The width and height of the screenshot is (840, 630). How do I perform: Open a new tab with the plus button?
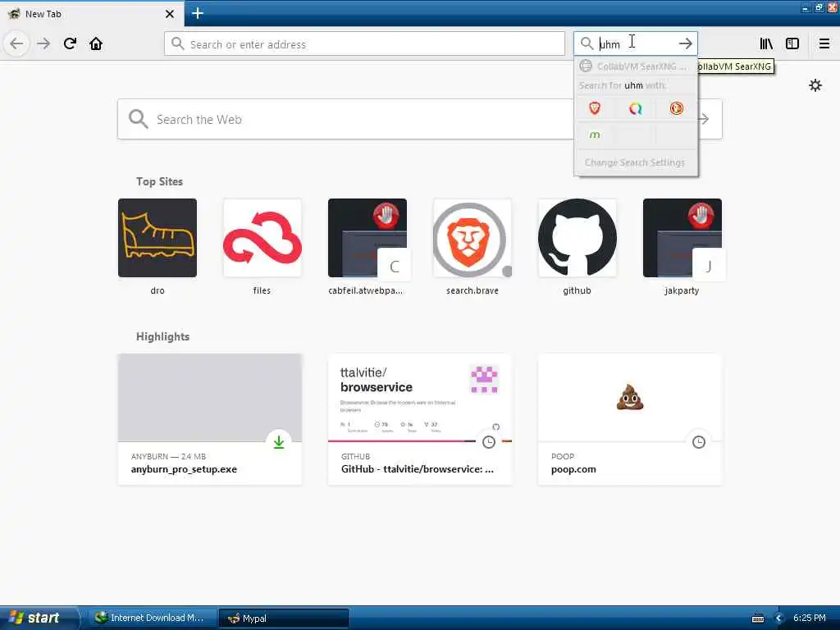tap(198, 13)
